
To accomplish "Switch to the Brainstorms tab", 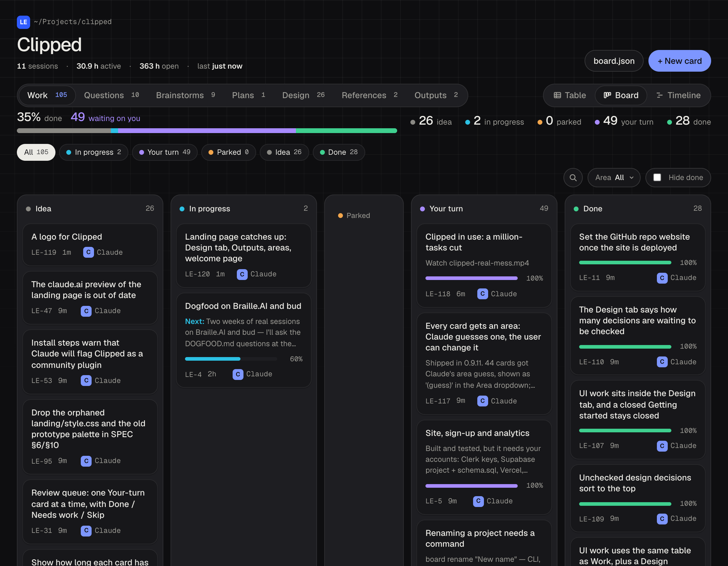I will tap(185, 95).
